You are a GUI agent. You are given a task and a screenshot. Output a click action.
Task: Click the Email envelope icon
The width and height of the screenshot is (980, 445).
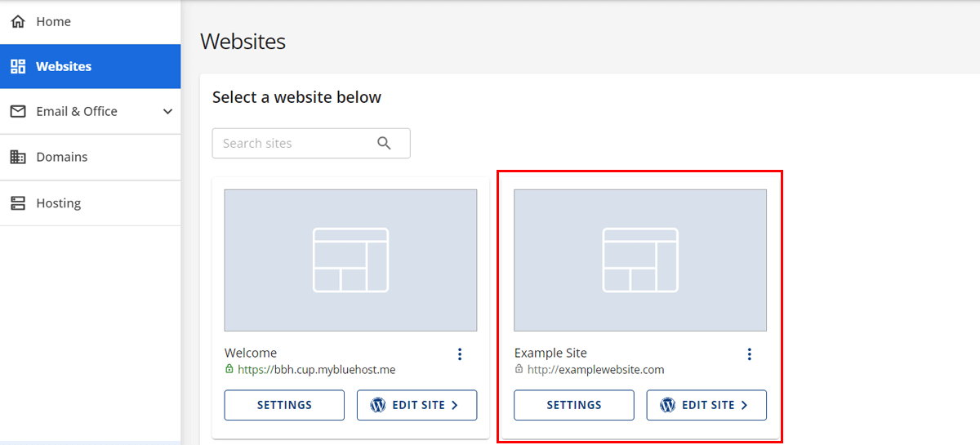pos(18,111)
